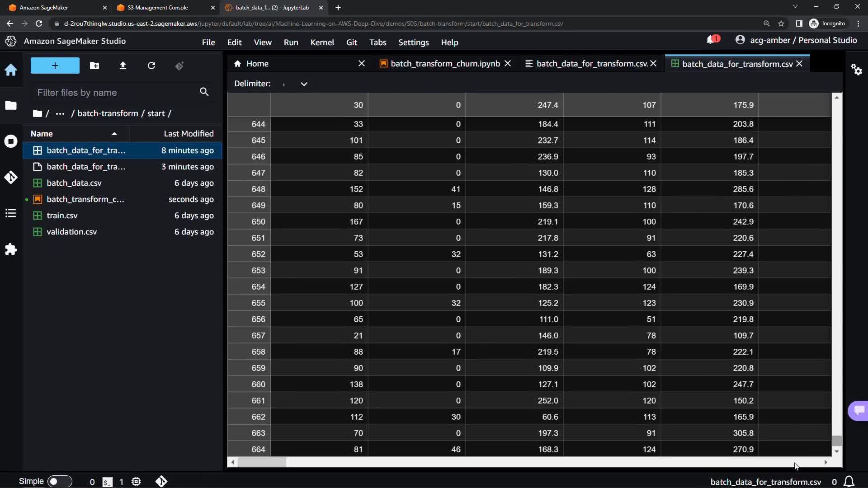868x488 pixels.
Task: Click the horizontal scrollbar thumb
Action: (x=262, y=462)
